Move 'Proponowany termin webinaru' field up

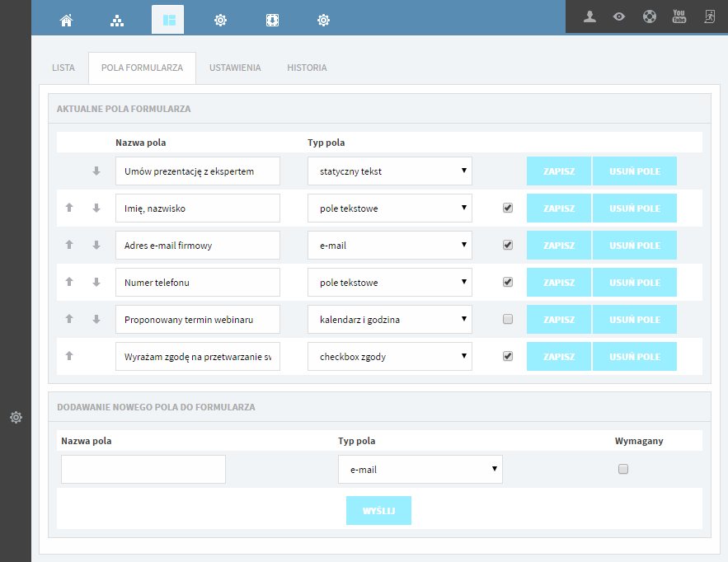pos(69,319)
